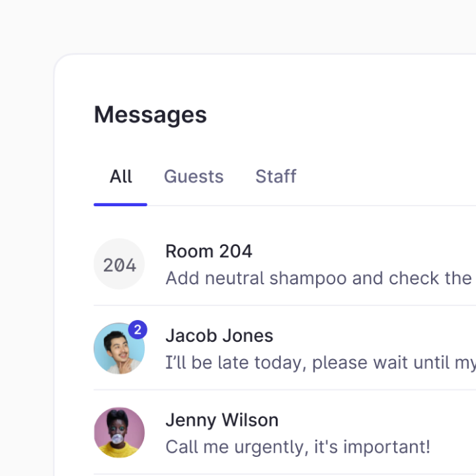Open the Room 204 conversation title
Viewport: 476px width, 476px height.
[208, 251]
